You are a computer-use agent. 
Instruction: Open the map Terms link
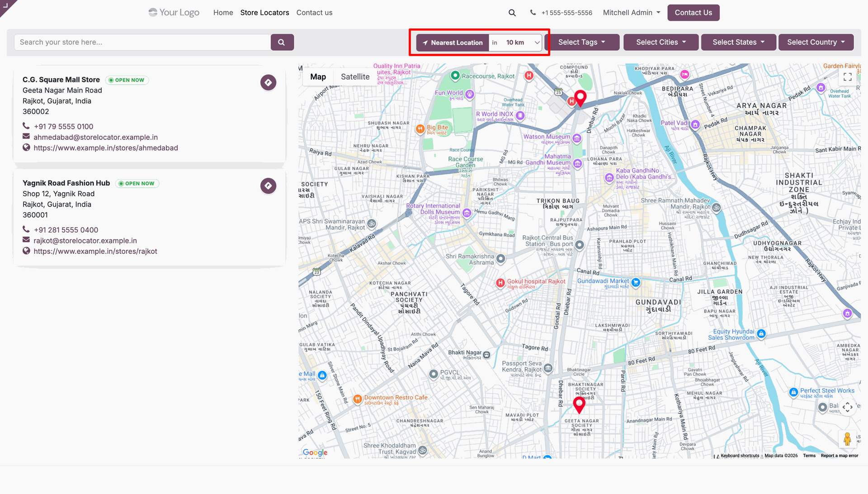click(809, 456)
